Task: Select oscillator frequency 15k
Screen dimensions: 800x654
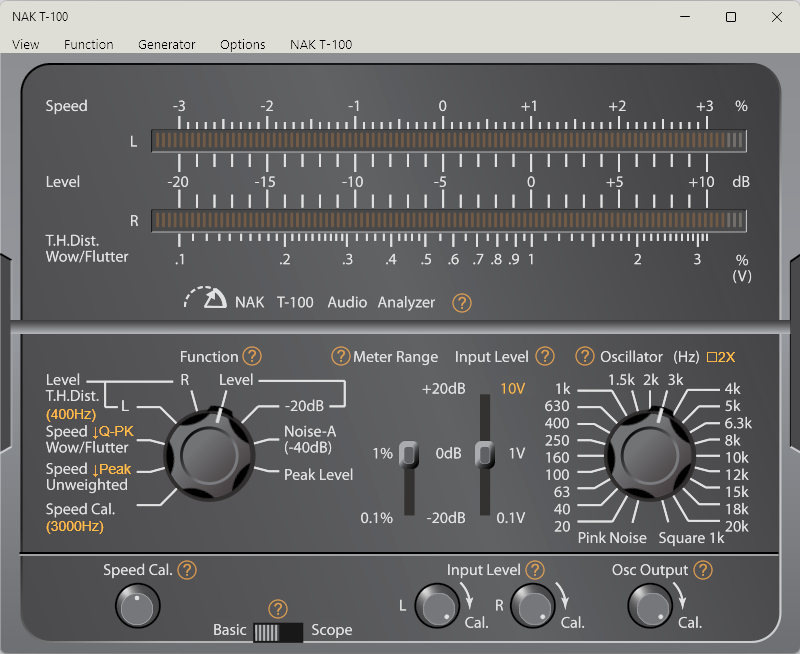Action: (x=737, y=492)
